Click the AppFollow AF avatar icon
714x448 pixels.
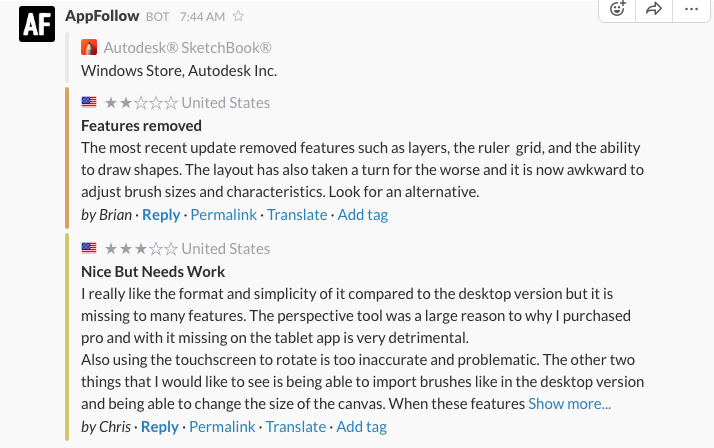pos(37,23)
